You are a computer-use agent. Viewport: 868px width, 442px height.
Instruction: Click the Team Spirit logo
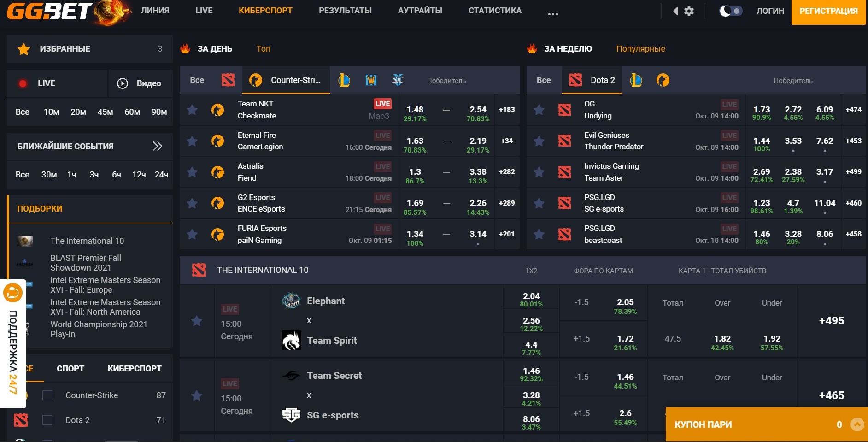(291, 341)
